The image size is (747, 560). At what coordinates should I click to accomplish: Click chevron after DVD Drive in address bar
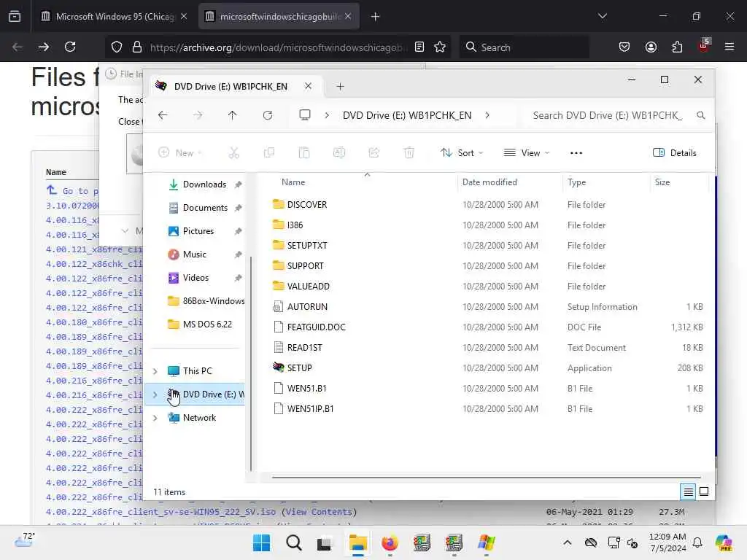pos(487,115)
